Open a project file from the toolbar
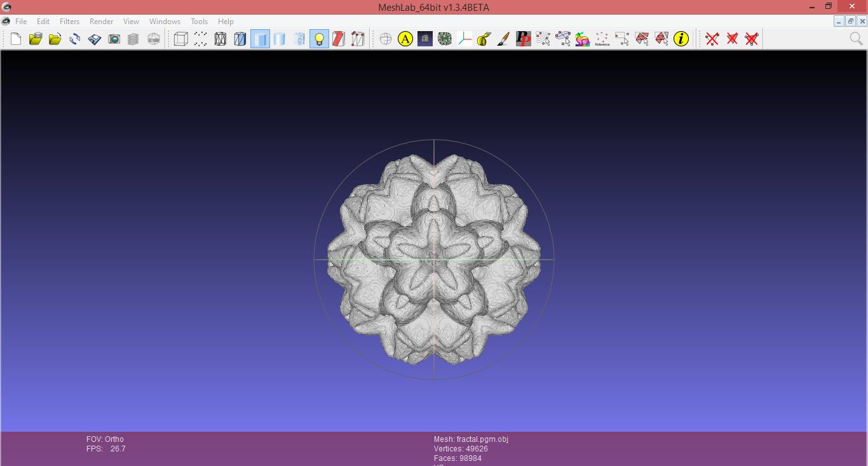This screenshot has width=868, height=466. 35,39
